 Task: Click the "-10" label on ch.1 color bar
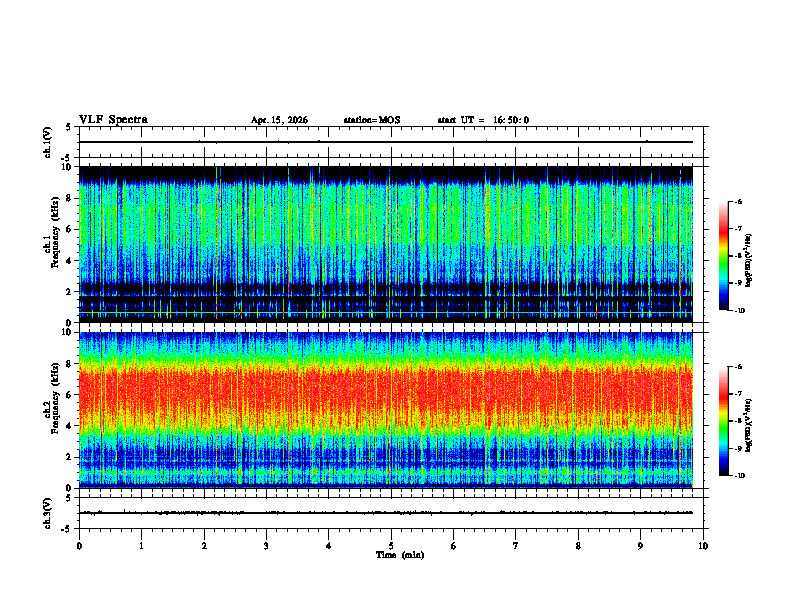(x=740, y=311)
